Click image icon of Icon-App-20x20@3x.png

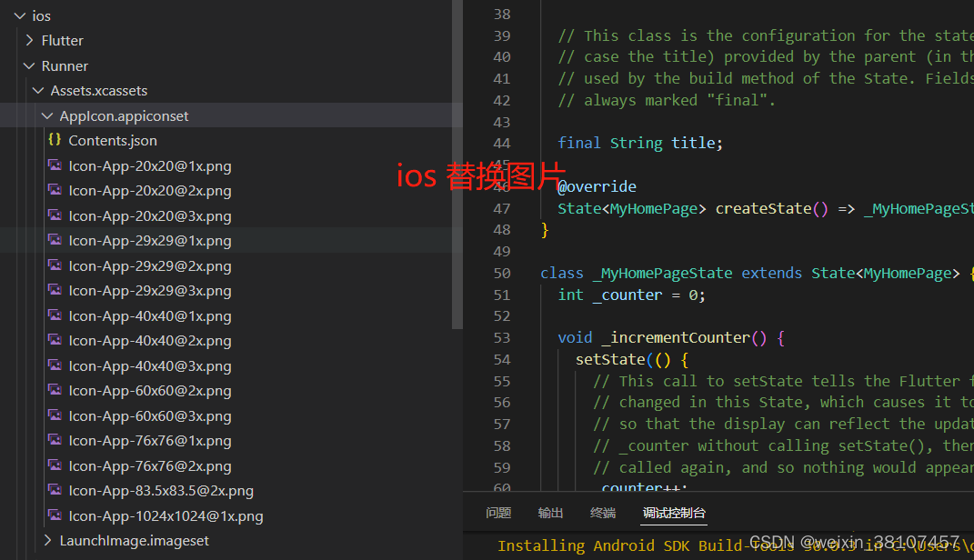point(55,215)
